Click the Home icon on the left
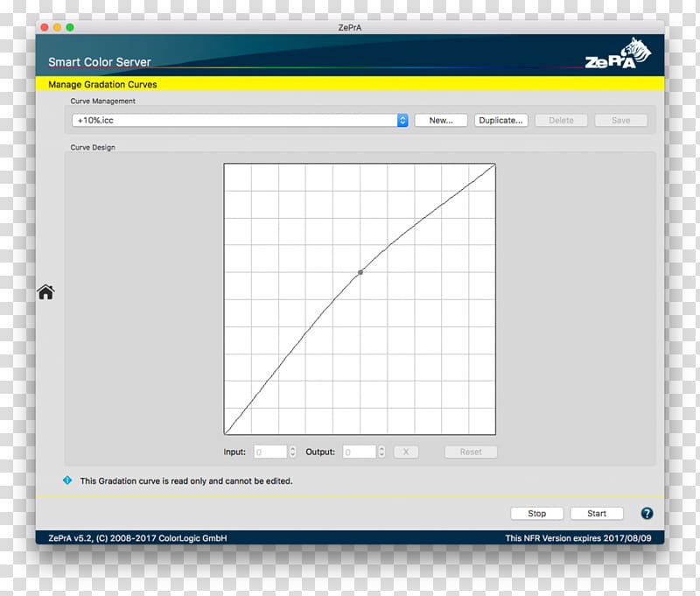This screenshot has width=700, height=596. pos(45,292)
